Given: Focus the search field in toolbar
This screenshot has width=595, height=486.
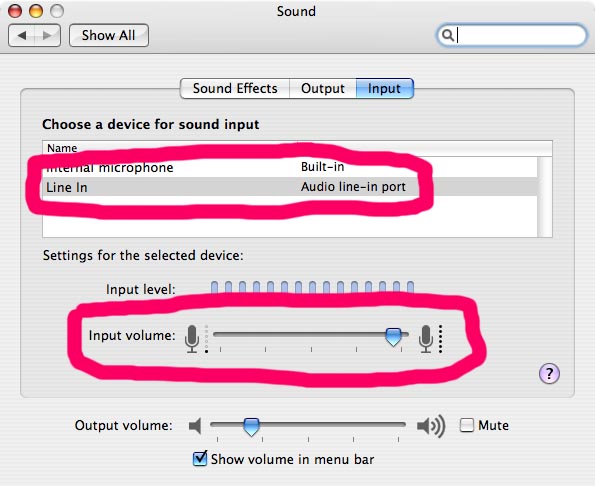Looking at the screenshot, I should pyautogui.click(x=512, y=35).
